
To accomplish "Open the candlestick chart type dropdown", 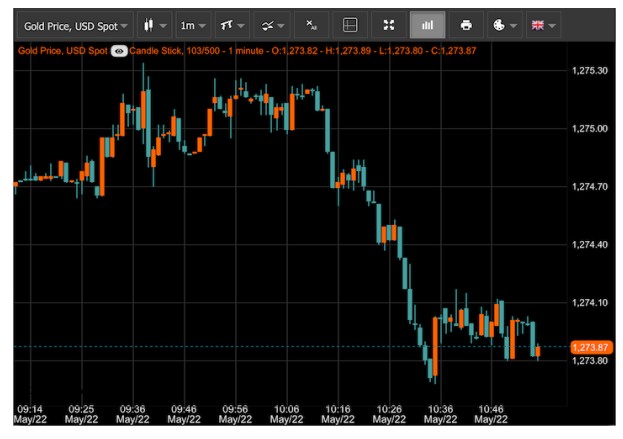I will coord(151,24).
